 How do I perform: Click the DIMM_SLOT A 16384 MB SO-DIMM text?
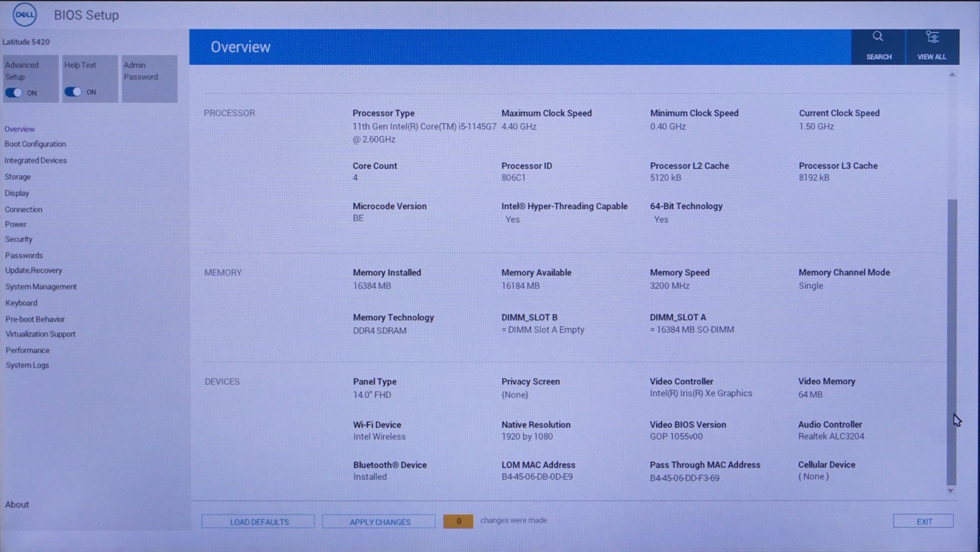click(x=692, y=330)
